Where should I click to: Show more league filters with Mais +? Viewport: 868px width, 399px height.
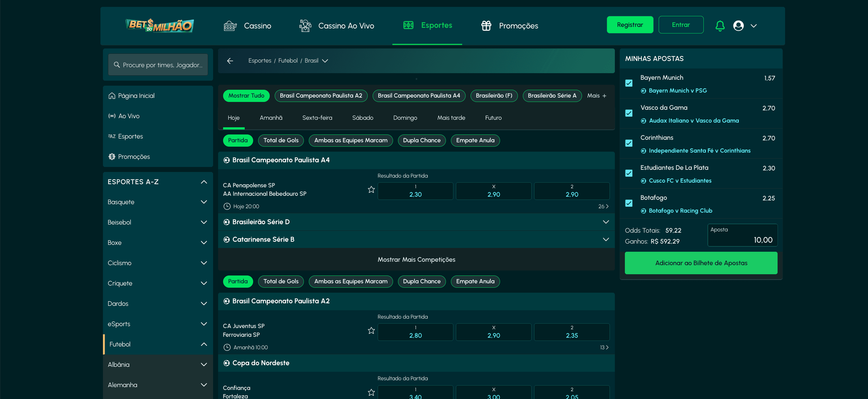click(596, 96)
